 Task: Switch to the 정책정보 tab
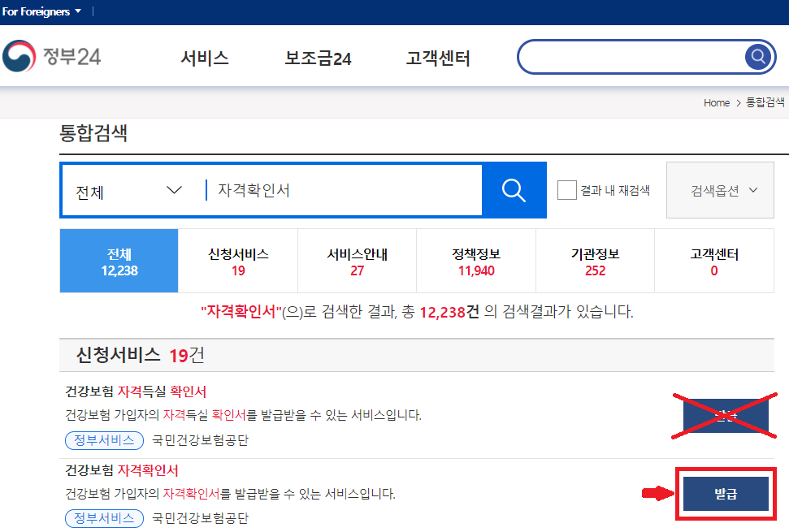coord(476,262)
